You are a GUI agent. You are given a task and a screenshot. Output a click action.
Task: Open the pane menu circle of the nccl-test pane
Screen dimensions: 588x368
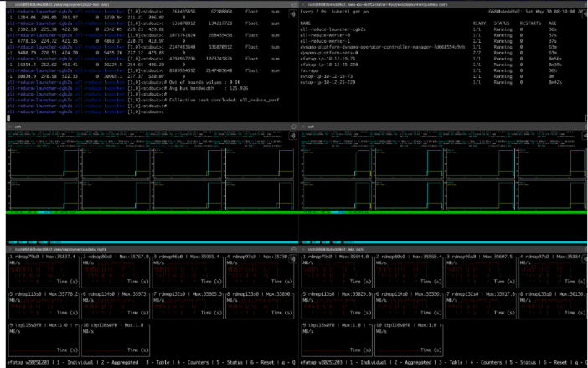click(x=294, y=4)
